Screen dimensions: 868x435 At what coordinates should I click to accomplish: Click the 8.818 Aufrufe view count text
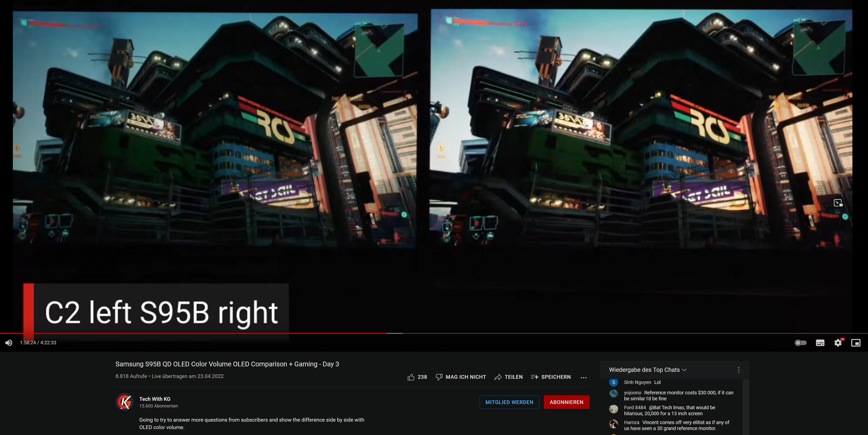131,376
